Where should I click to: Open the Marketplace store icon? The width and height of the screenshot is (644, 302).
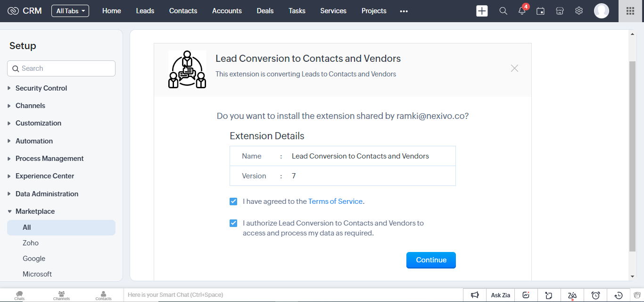(x=560, y=11)
